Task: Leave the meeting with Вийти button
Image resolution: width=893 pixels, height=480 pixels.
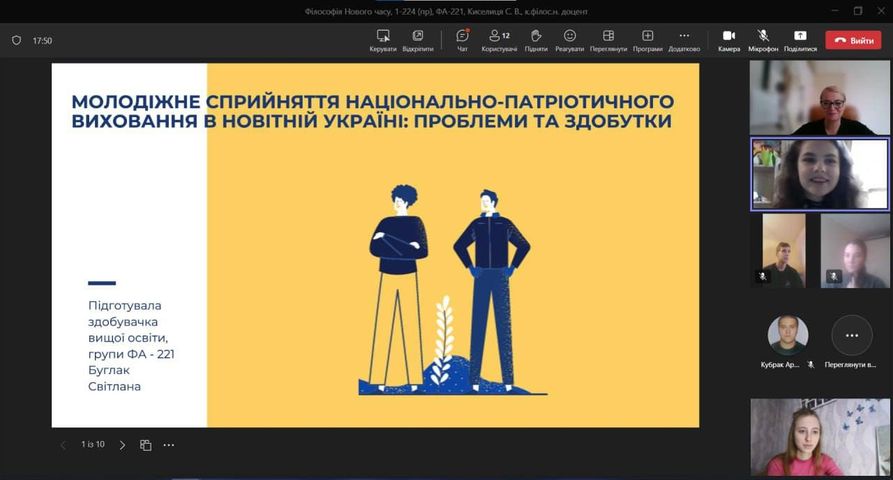Action: coord(853,40)
